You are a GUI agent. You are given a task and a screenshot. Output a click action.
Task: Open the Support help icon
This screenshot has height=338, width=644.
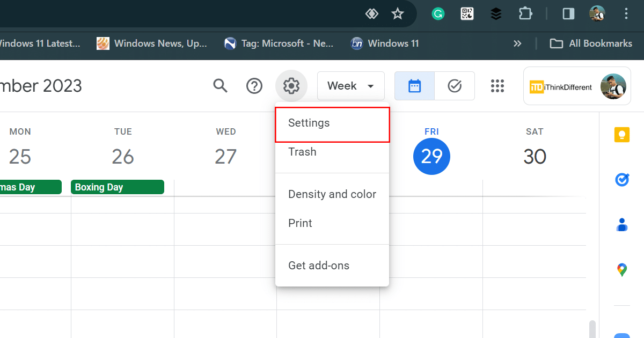(x=254, y=86)
